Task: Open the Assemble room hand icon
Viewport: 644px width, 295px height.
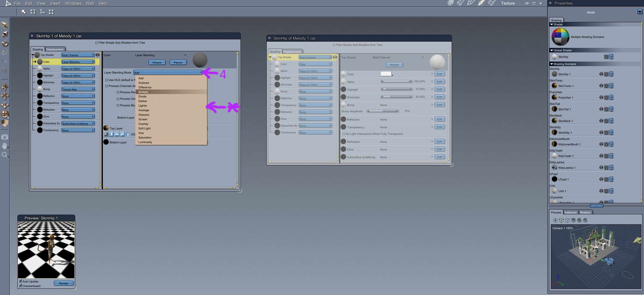Action: click(x=450, y=3)
